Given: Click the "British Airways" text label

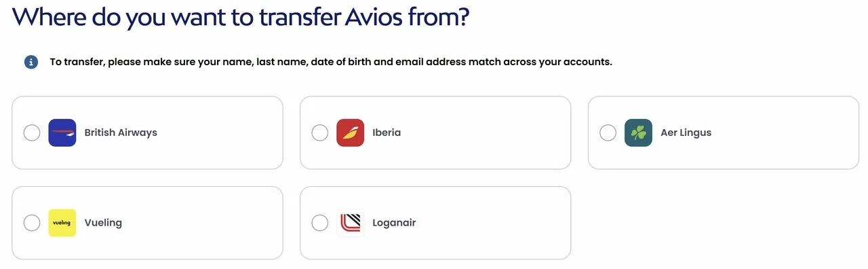Looking at the screenshot, I should coord(121,132).
